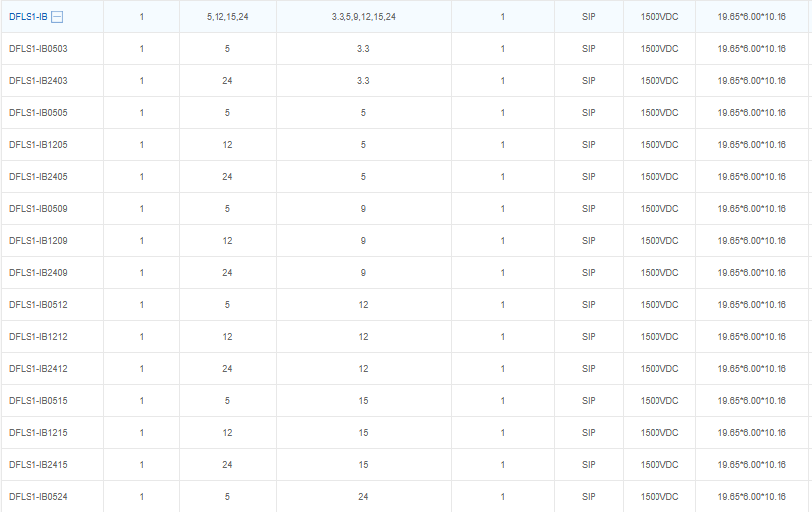
Task: Click SIP package in DFLS1-IB1205 row
Action: tap(589, 145)
